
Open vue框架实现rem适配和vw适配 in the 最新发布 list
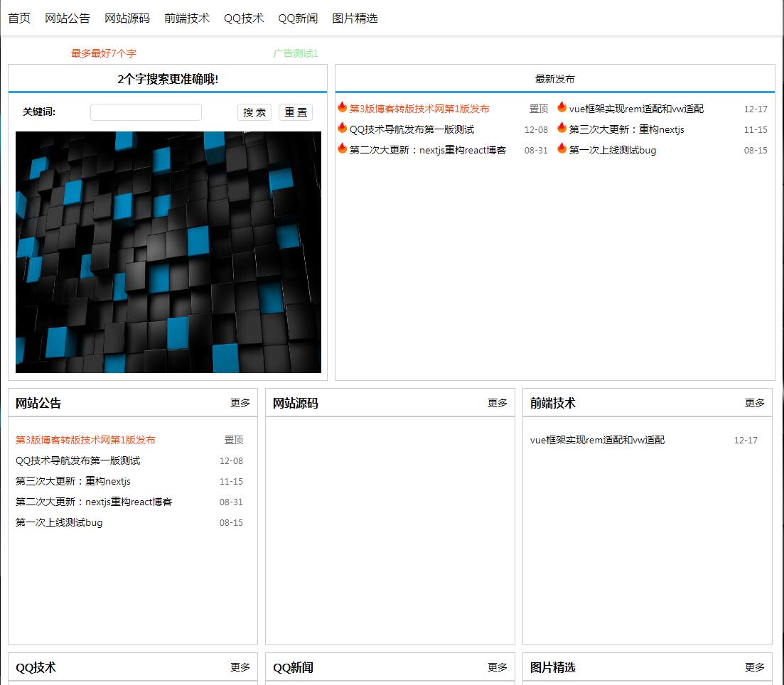tap(636, 109)
